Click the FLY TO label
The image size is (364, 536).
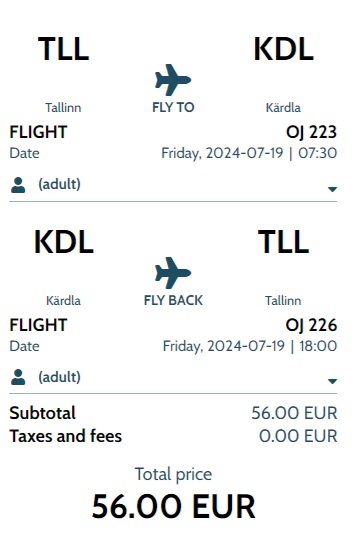click(173, 107)
